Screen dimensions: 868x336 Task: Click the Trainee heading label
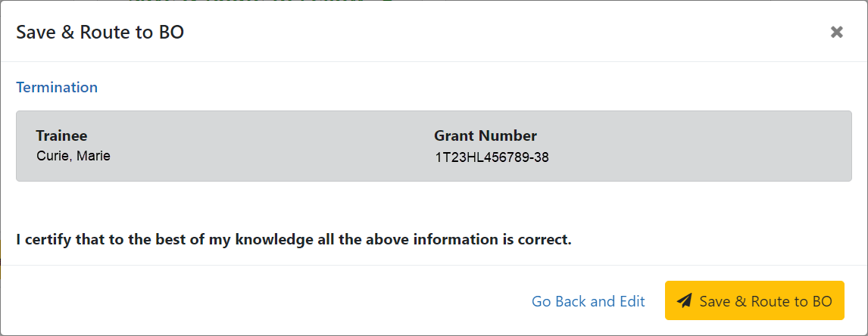61,135
